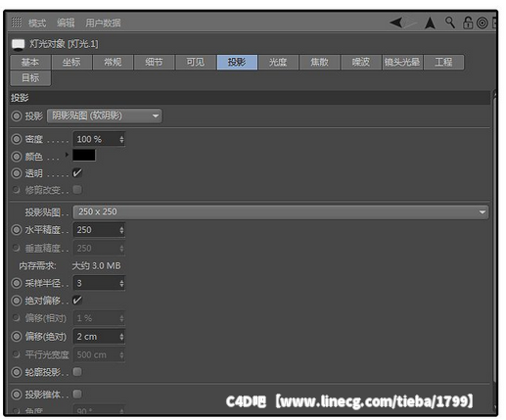Toggle the 透明 checkbox
The height and width of the screenshot is (420, 506).
(x=77, y=173)
